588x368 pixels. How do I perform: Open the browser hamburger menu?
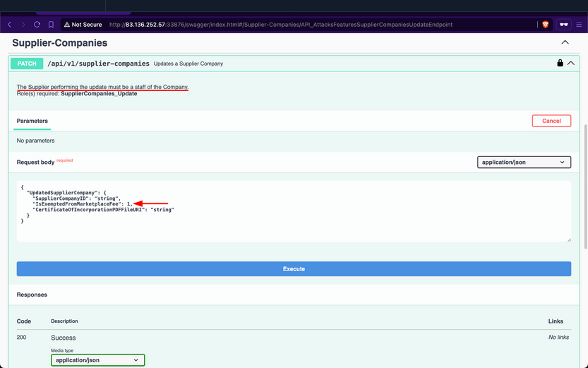pos(579,25)
